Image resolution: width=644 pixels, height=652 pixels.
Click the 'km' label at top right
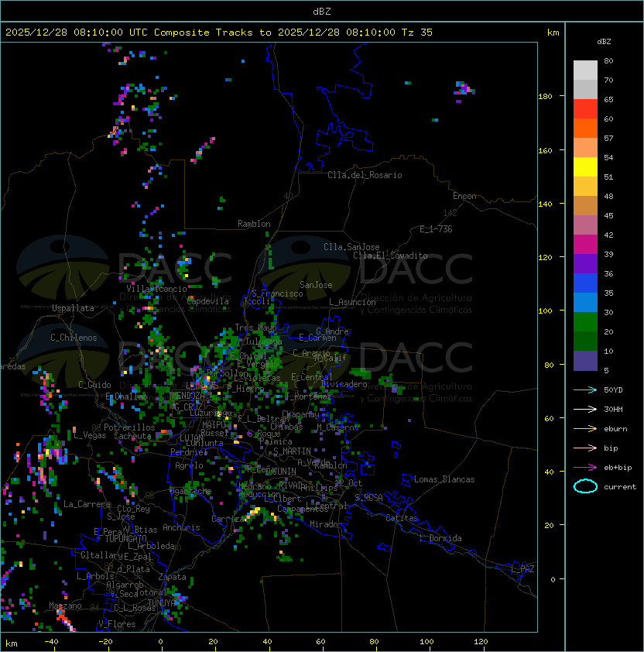click(553, 33)
